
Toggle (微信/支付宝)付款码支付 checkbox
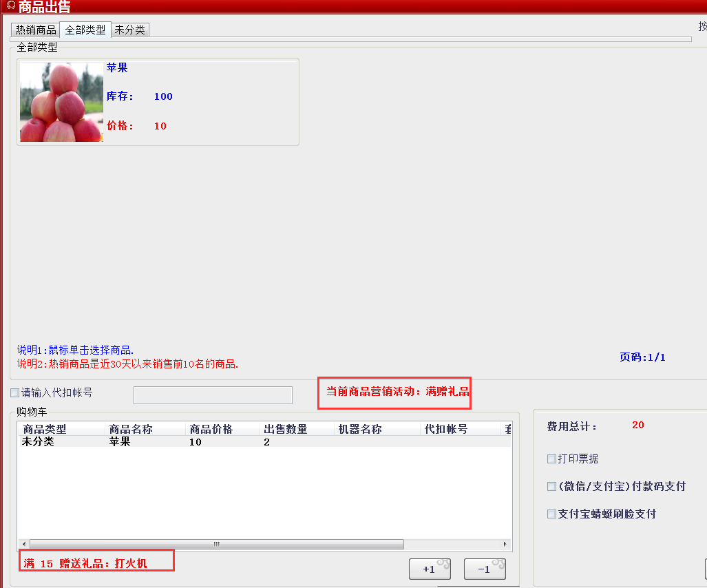pos(551,486)
